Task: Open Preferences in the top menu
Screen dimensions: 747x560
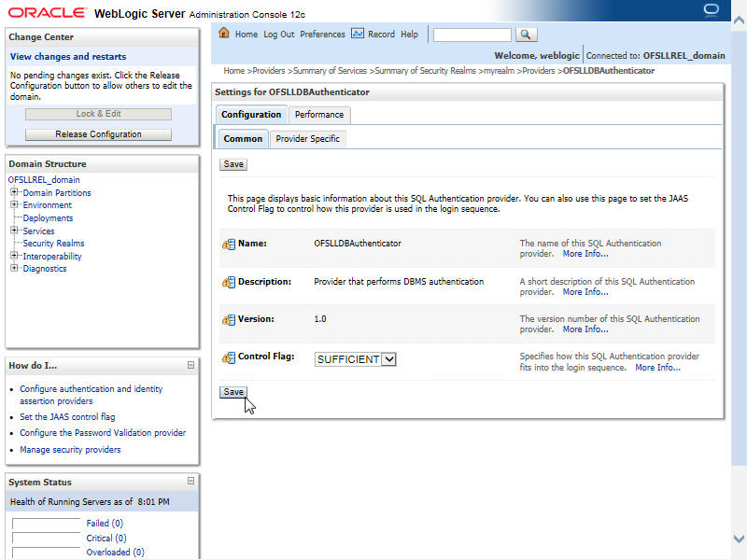Action: point(322,35)
